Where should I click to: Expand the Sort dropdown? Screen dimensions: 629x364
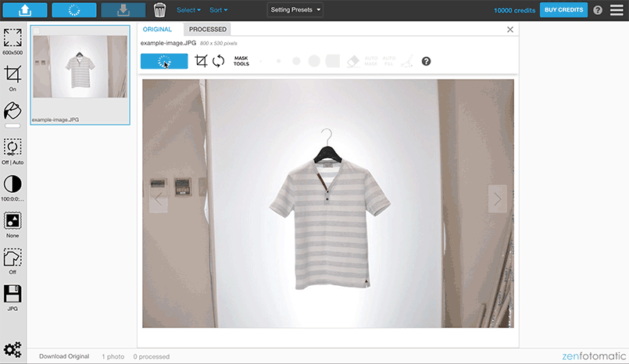point(218,10)
